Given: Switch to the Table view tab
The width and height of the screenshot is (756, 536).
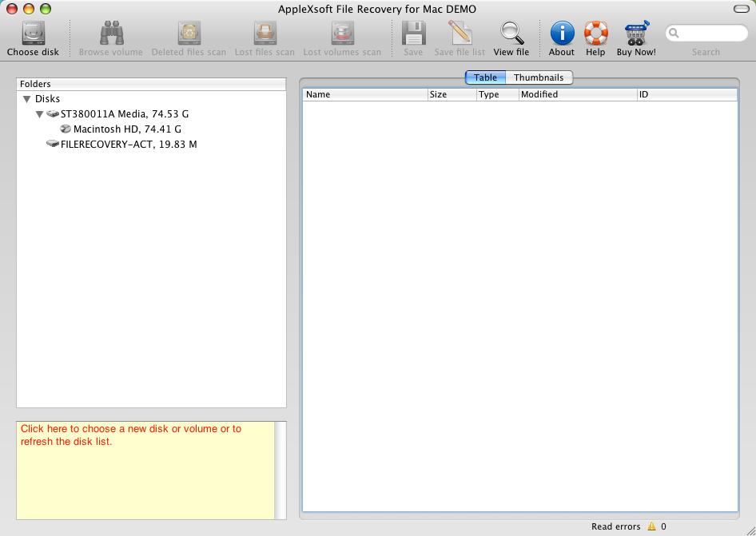Looking at the screenshot, I should click(x=485, y=77).
